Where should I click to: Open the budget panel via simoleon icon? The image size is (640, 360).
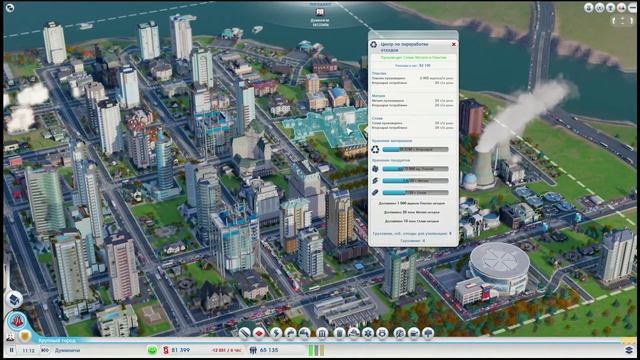pos(166,350)
